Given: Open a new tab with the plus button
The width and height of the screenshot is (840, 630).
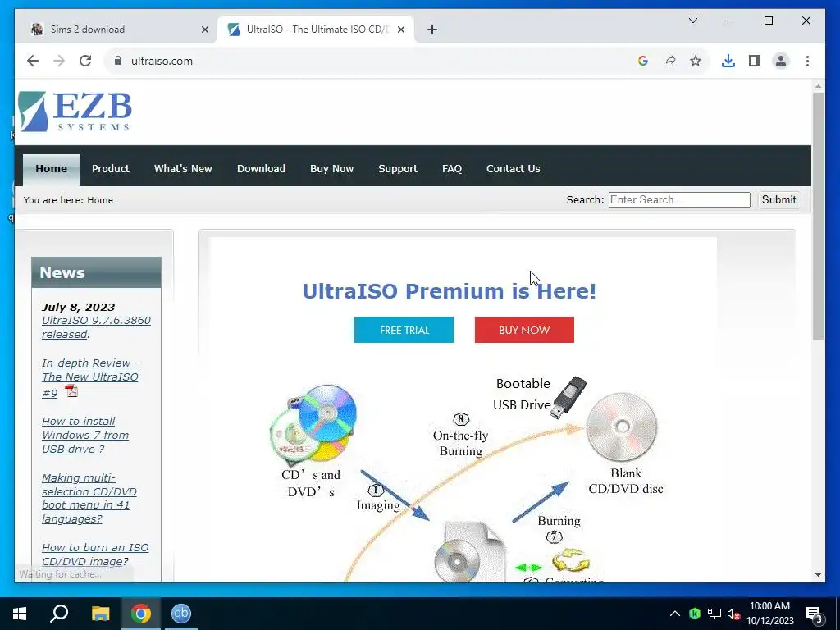Looking at the screenshot, I should coord(432,30).
